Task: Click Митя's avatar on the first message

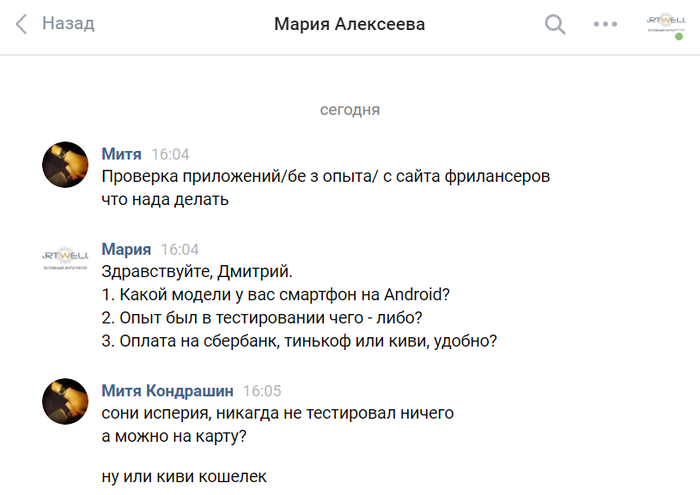Action: coord(64,165)
